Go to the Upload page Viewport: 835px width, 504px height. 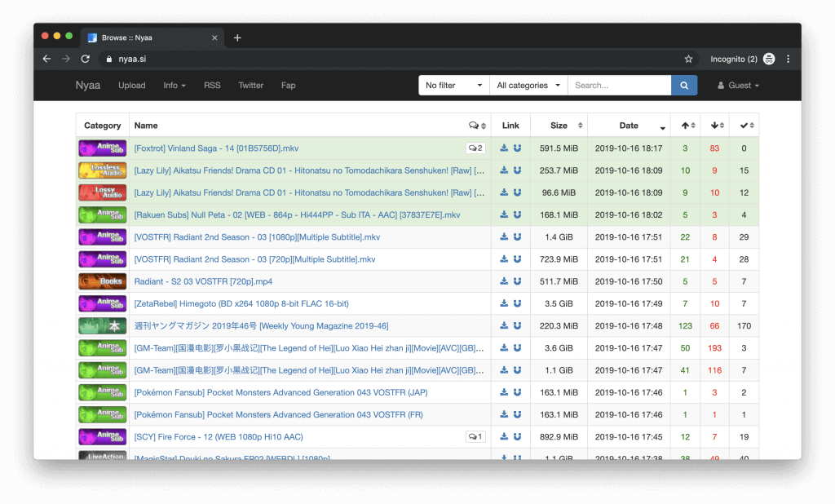(x=131, y=86)
